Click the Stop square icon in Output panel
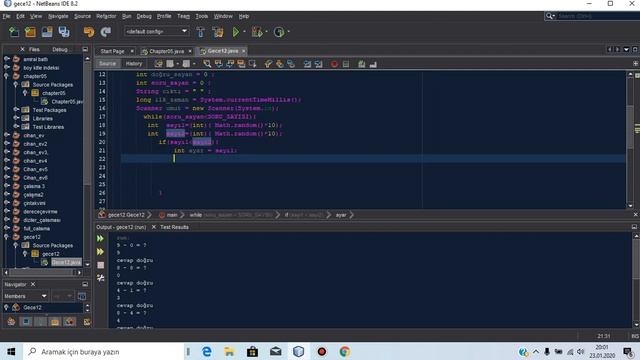The width and height of the screenshot is (640, 360). (100, 265)
